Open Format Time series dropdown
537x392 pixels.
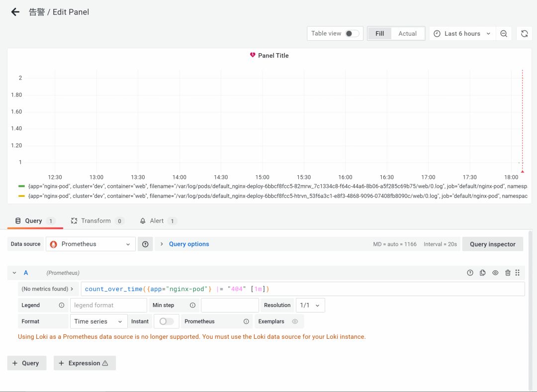click(98, 321)
